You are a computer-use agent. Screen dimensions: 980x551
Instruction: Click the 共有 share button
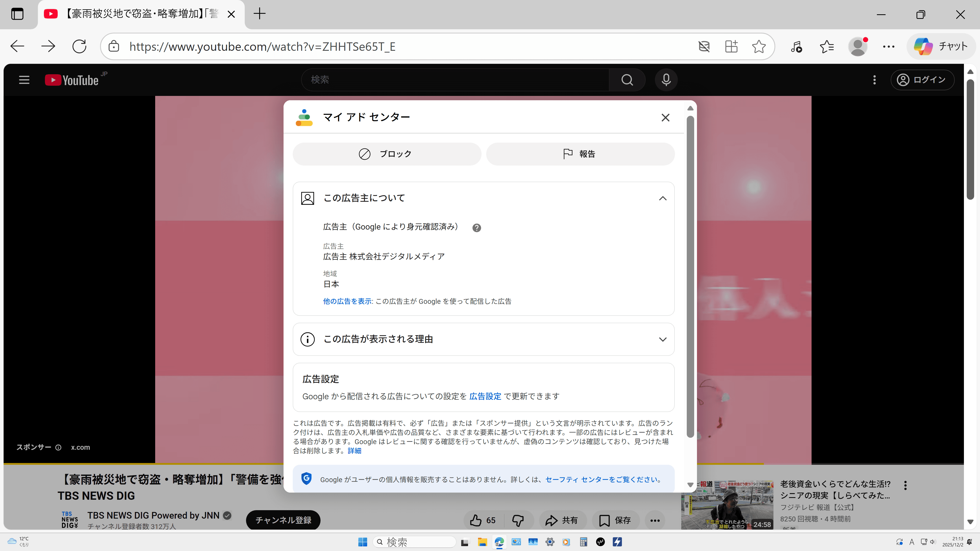[x=562, y=520]
